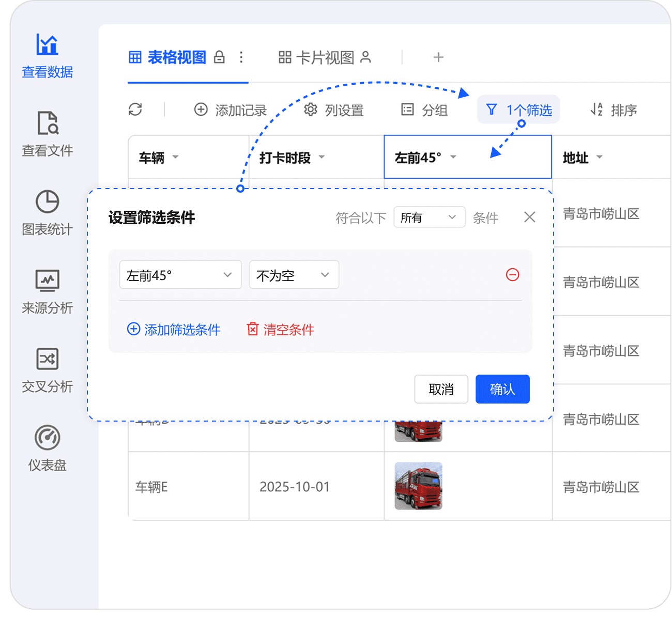Expand the 车辆 column header arrow
This screenshot has height=620, width=672.
click(x=175, y=157)
